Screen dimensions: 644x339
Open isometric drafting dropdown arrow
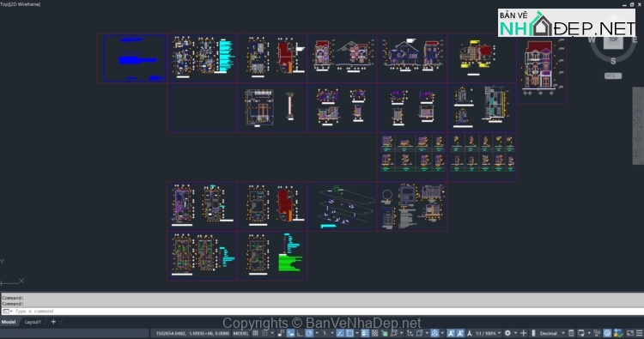(x=332, y=333)
